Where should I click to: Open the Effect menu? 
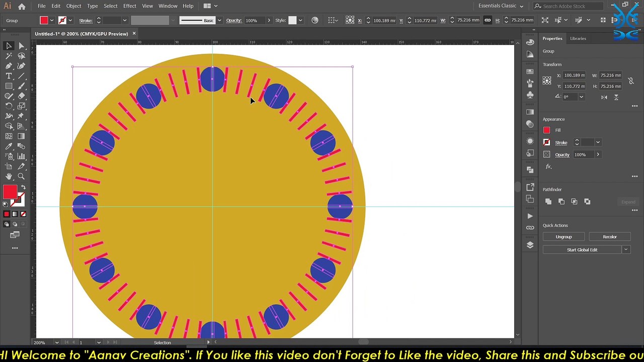(130, 6)
